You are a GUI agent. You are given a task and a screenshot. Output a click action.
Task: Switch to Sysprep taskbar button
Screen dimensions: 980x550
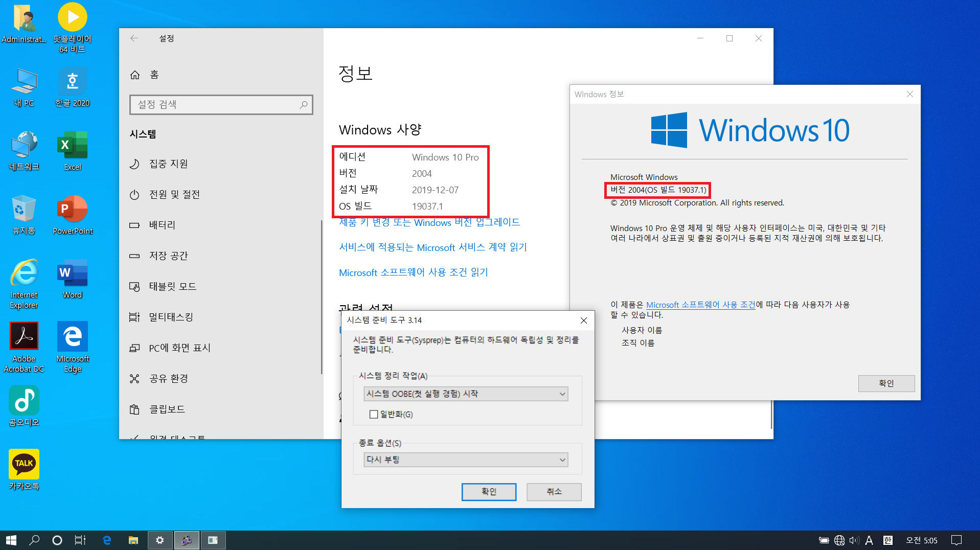click(x=187, y=540)
